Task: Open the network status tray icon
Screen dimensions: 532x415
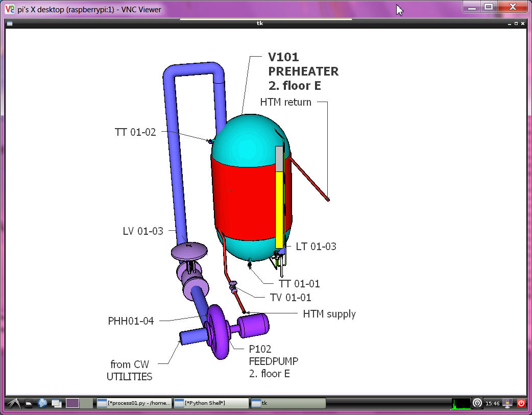Action: click(x=477, y=403)
